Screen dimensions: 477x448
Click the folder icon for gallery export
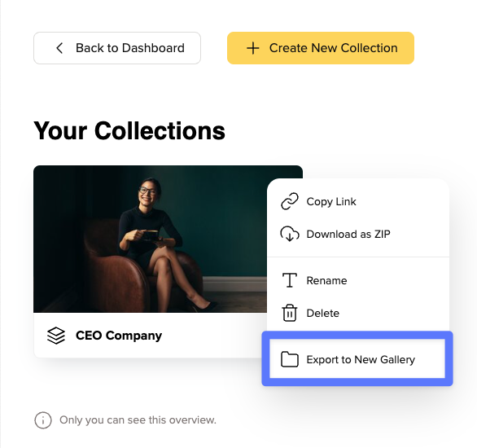tap(290, 359)
